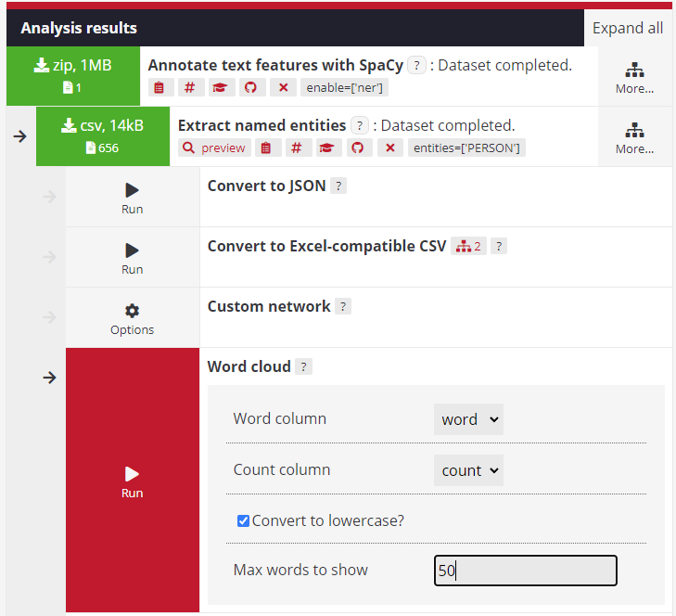Run the Convert to JSON processor
This screenshot has height=616, width=676.
[x=132, y=197]
